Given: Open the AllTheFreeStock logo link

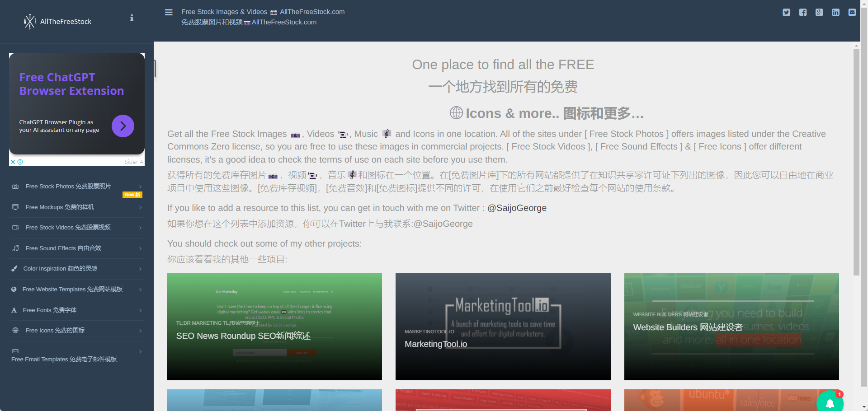Looking at the screenshot, I should point(57,21).
